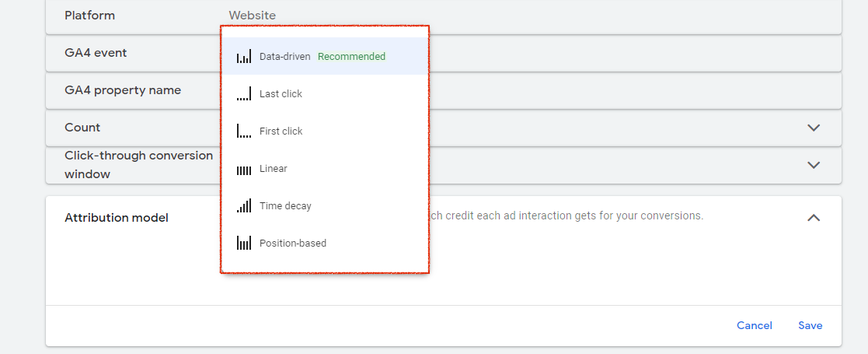Screen dimensions: 868x354
Task: Expand Click-through conversion window chevron
Action: (x=813, y=165)
